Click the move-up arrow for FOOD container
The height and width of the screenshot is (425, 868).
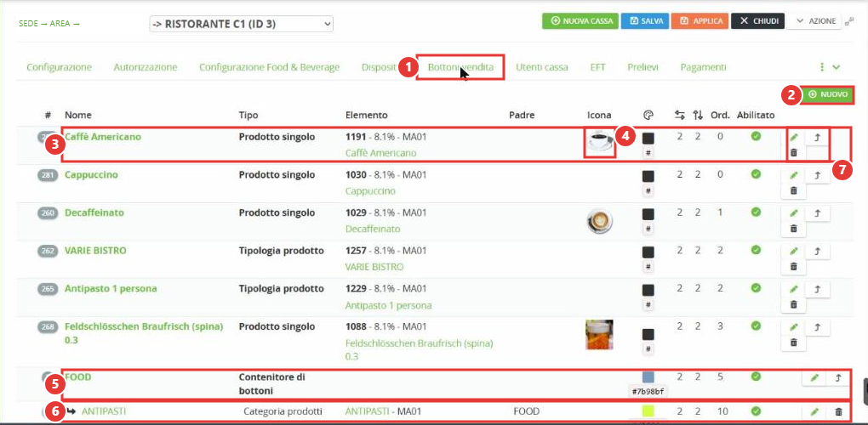(838, 378)
